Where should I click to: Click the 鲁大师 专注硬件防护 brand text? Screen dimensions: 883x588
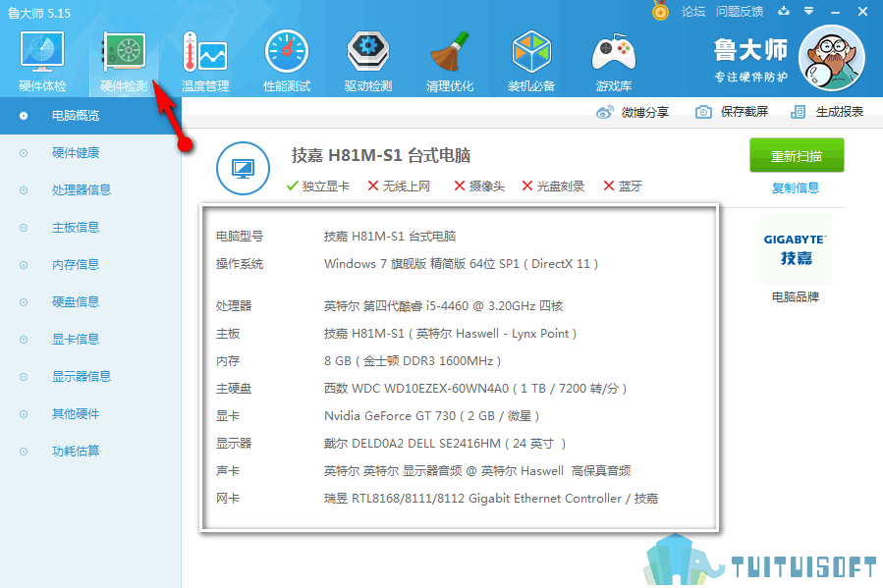click(x=750, y=60)
